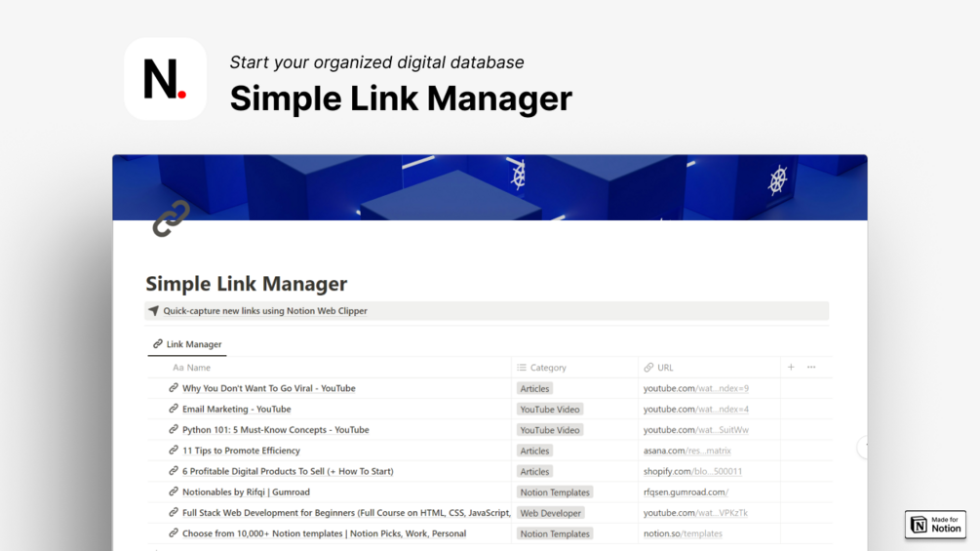Click link icon beside Python 101 row
The image size is (980, 551).
click(x=174, y=429)
